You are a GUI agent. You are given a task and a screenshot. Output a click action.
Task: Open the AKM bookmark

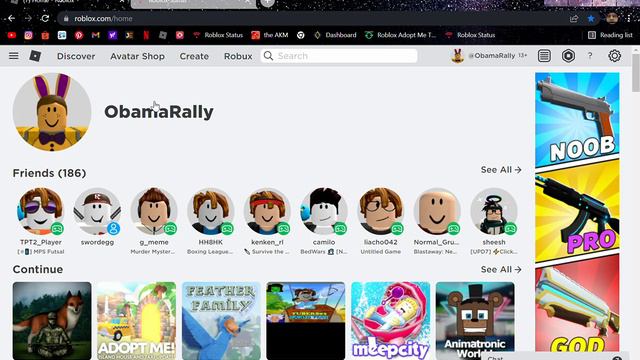tap(270, 35)
